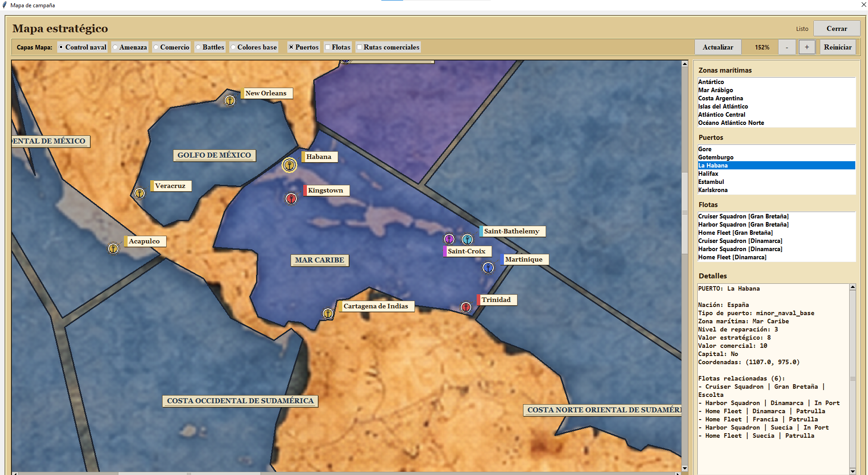The image size is (868, 475).
Task: Select Harbor Squadron [Dinamarca] fleet
Action: [776, 249]
